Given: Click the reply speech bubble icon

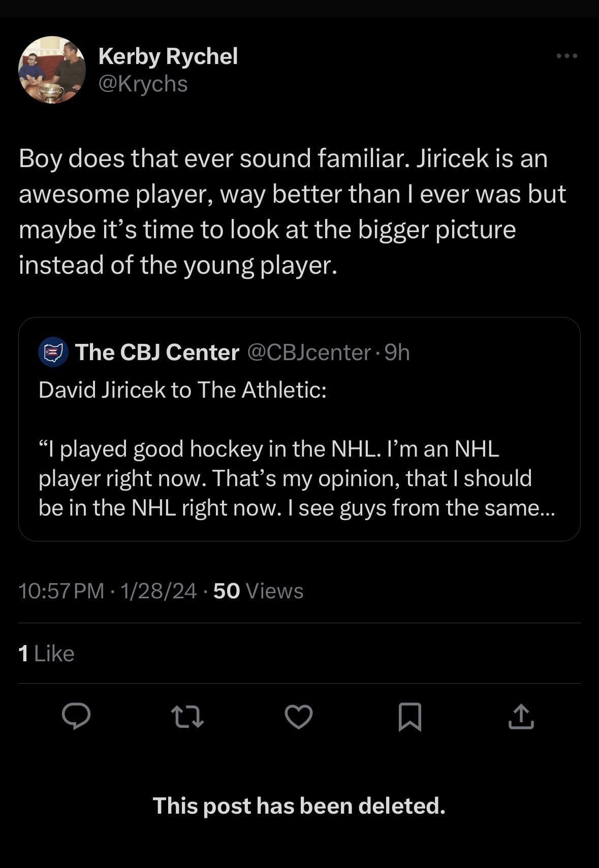Looking at the screenshot, I should 76,716.
